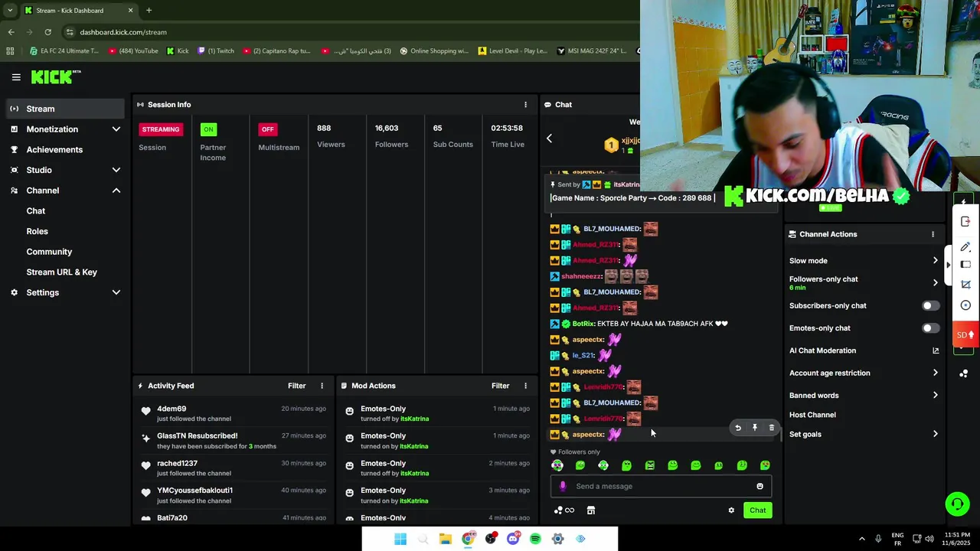Screen dimensions: 980x551
Task: Open Session Info options menu
Action: point(525,105)
